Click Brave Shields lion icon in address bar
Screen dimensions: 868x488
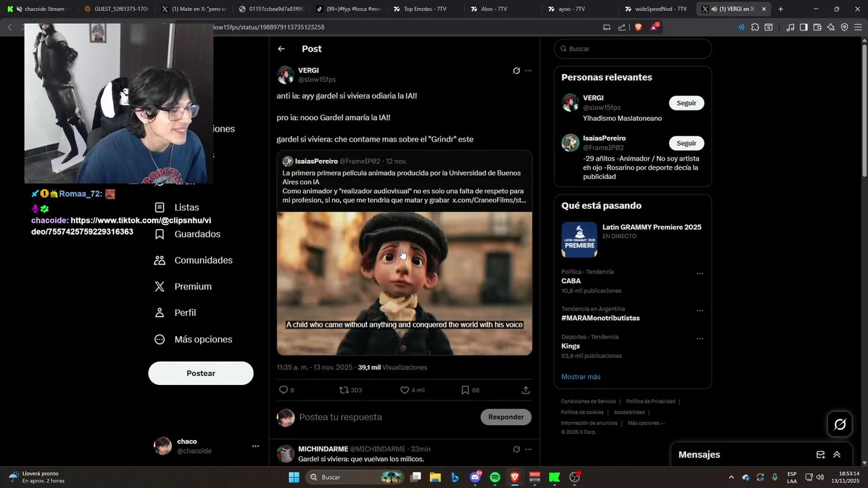[638, 27]
